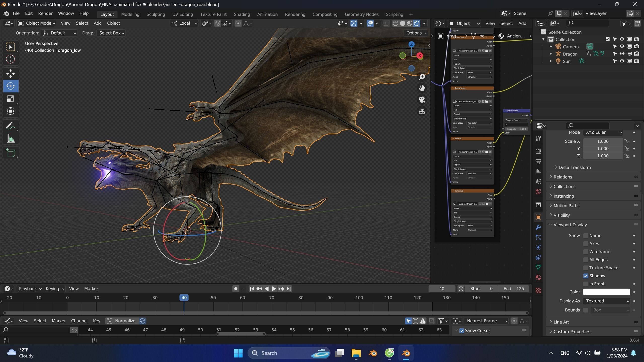Viewport: 644px width, 362px height.
Task: Hide the Dragon object in viewport
Action: [x=622, y=54]
